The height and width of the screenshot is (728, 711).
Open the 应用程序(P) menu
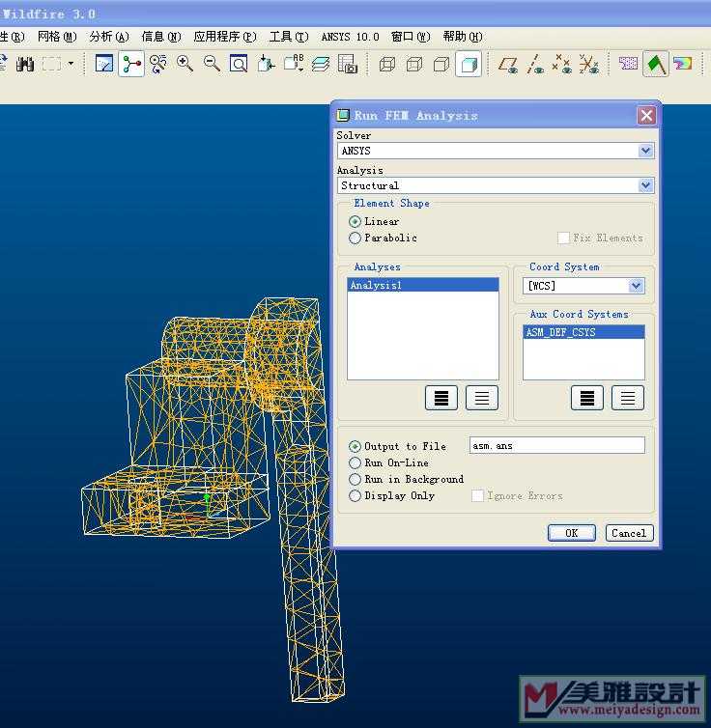[x=225, y=37]
